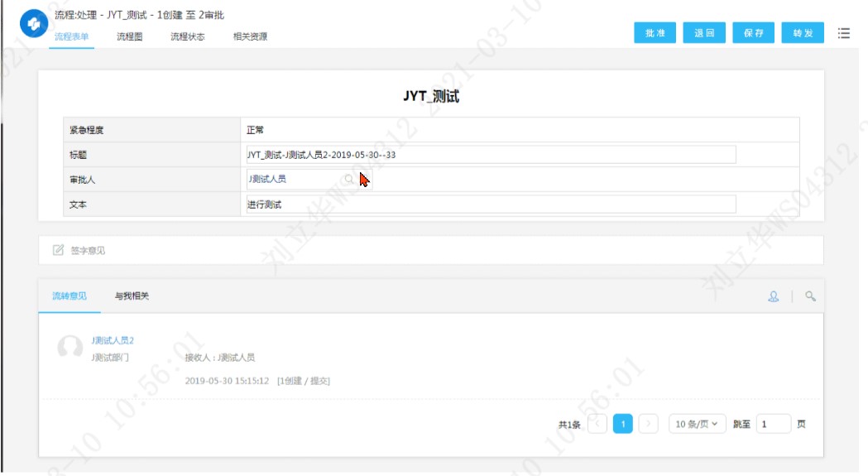The height and width of the screenshot is (476, 868).
Task: Click the person filter icon in comments panel
Action: pyautogui.click(x=774, y=296)
